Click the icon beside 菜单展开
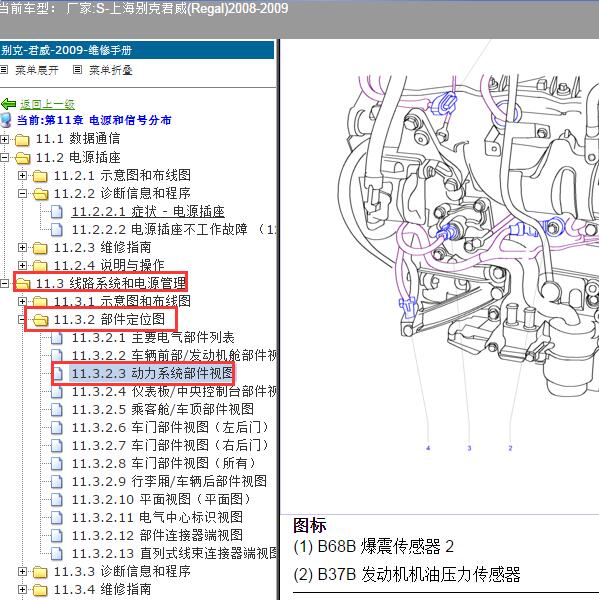 point(4,70)
